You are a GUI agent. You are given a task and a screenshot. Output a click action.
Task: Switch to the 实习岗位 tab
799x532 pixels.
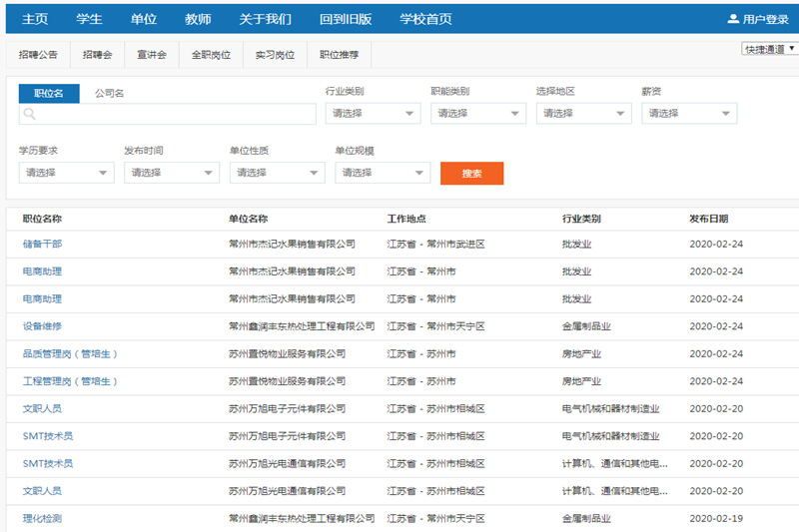pos(276,55)
